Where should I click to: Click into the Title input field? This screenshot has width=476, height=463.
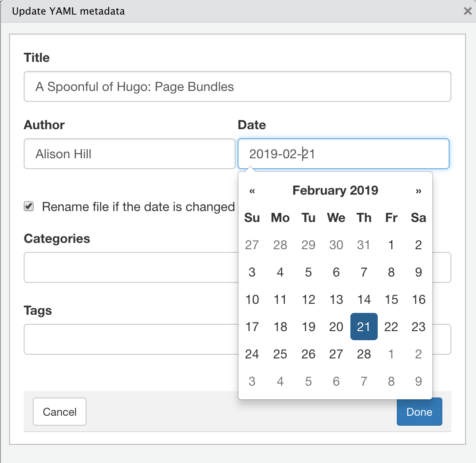(x=237, y=86)
